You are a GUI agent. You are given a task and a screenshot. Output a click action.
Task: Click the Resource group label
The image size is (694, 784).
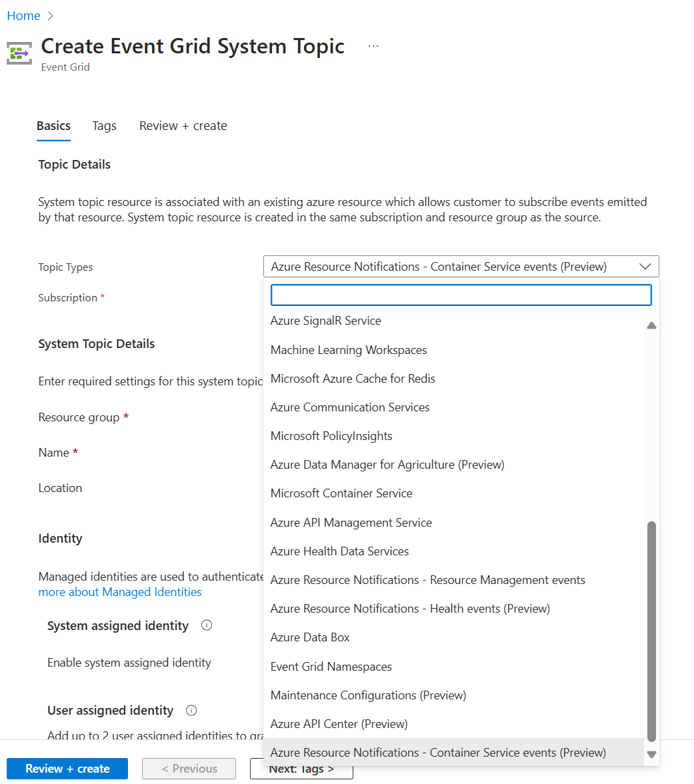pyautogui.click(x=79, y=417)
